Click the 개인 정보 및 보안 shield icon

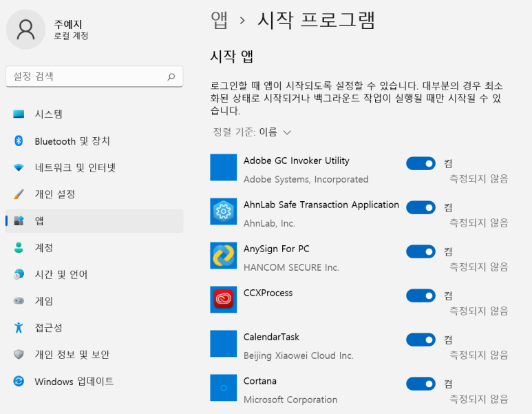coord(19,354)
